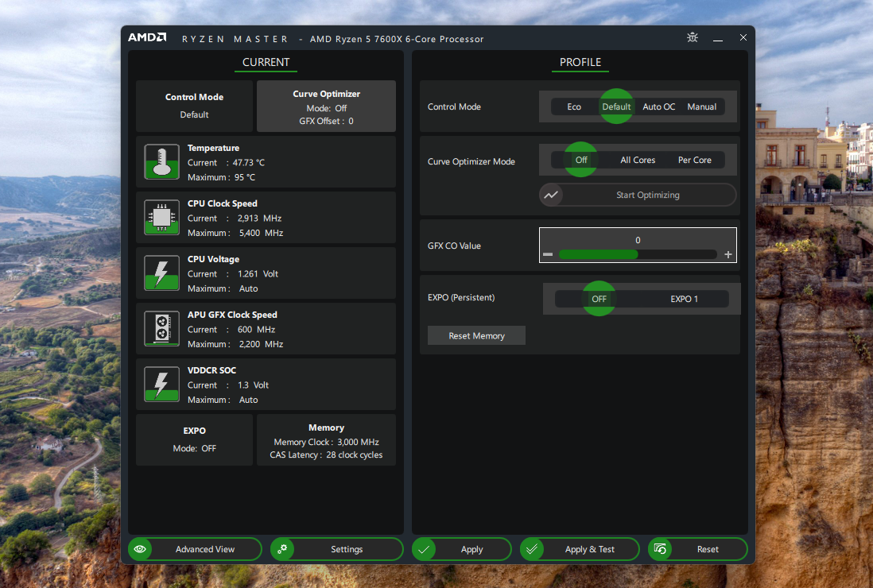Click the double-check icon on Apply & Test
Image resolution: width=873 pixels, height=588 pixels.
click(x=532, y=549)
